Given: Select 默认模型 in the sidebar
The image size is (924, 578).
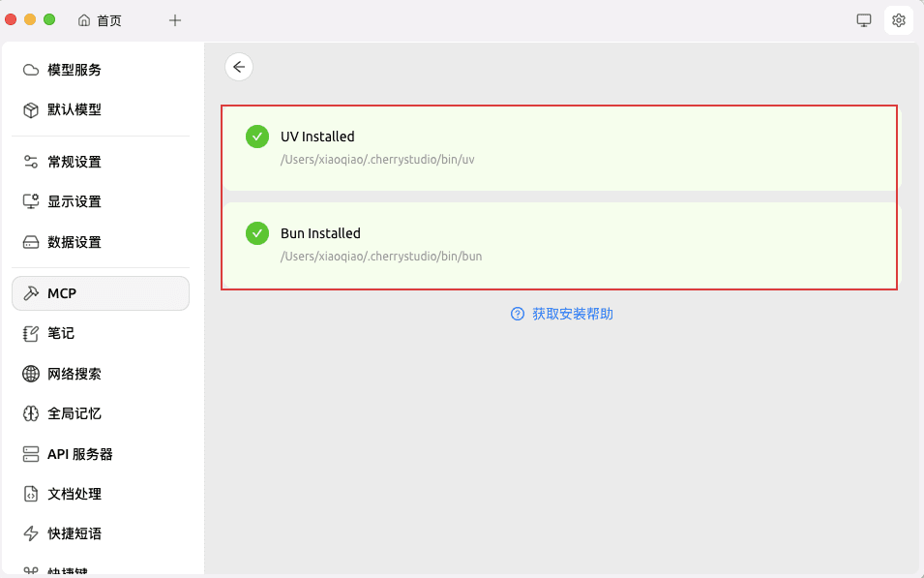Looking at the screenshot, I should point(75,109).
